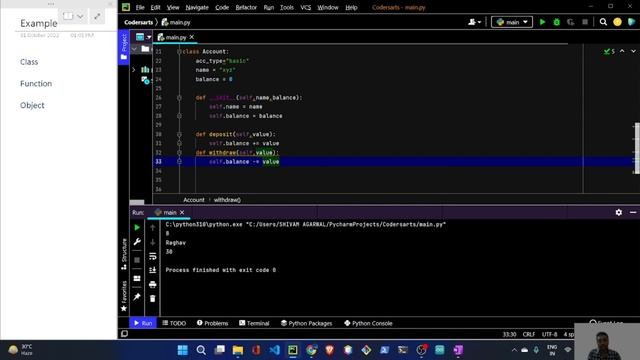Run the main configuration with green play button
The height and width of the screenshot is (360, 640).
[542, 22]
